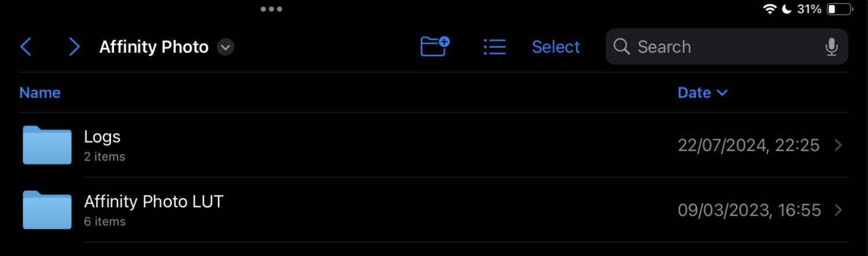Select the Affinity Photo LUT folder name
Image resolution: width=868 pixels, height=256 pixels.
[x=153, y=202]
